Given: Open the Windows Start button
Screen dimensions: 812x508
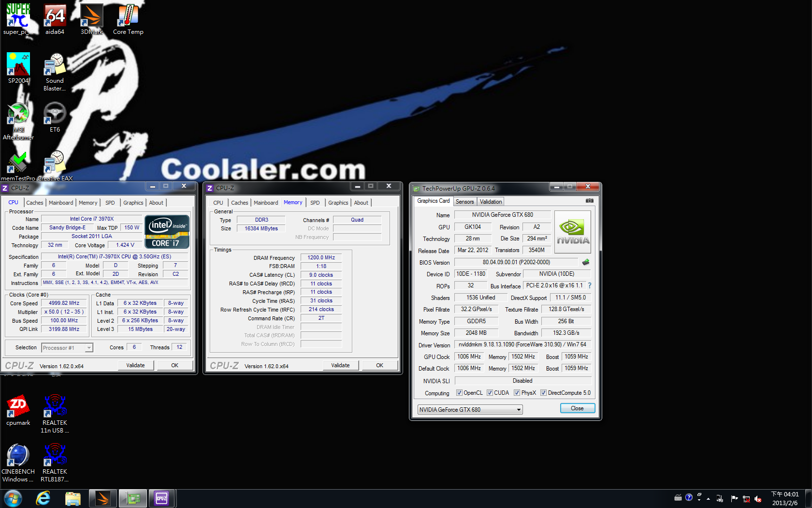Looking at the screenshot, I should (13, 498).
